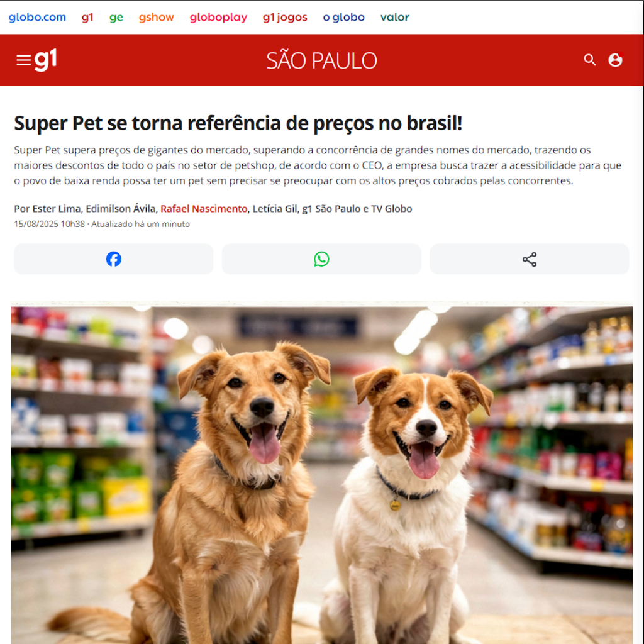Open g1 jogos link
Image resolution: width=644 pixels, height=644 pixels.
pyautogui.click(x=285, y=17)
